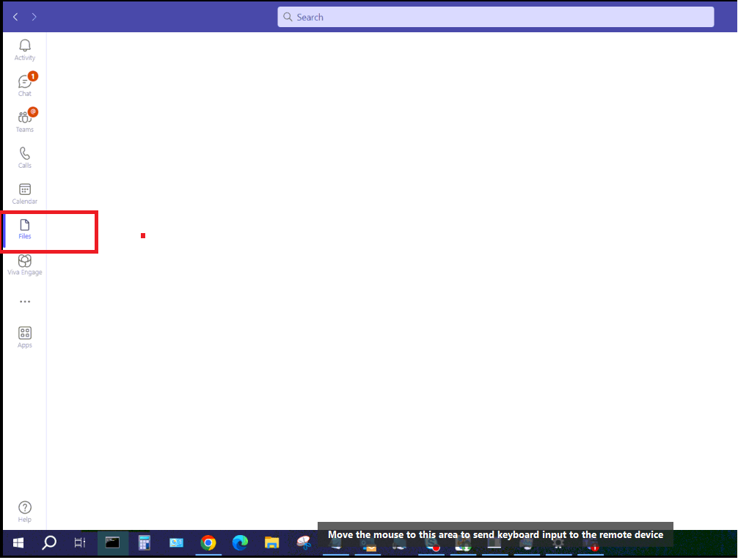
Task: Open Help at bottom of sidebar
Action: (24, 512)
